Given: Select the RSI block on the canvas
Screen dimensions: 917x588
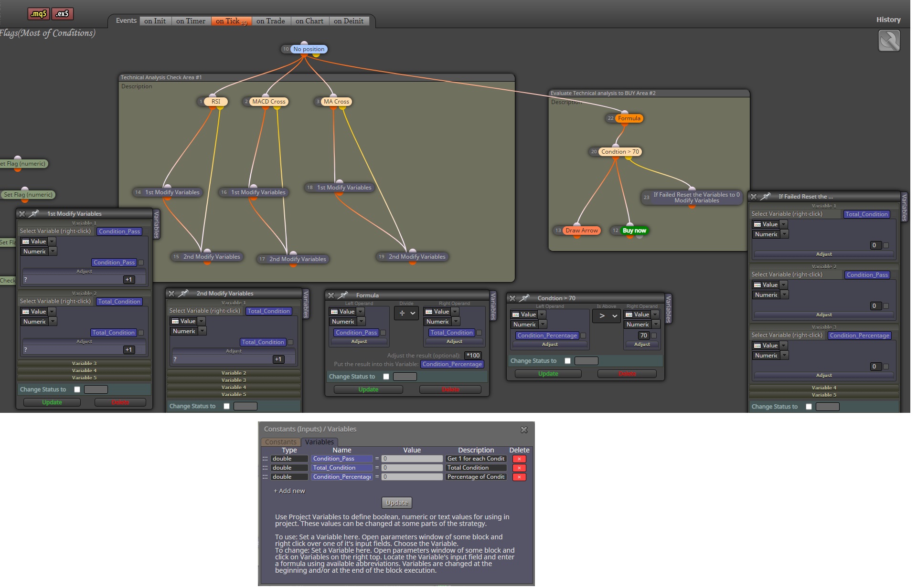Looking at the screenshot, I should point(216,102).
